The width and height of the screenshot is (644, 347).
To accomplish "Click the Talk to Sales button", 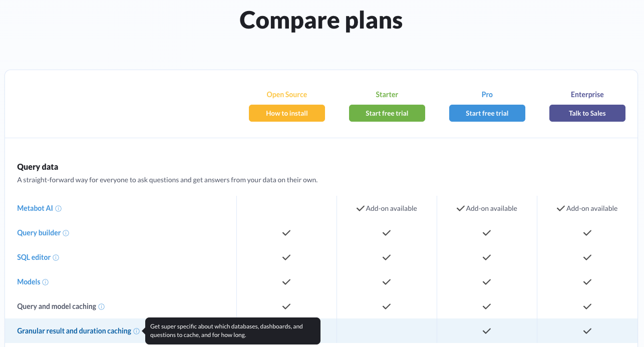I will pyautogui.click(x=587, y=113).
